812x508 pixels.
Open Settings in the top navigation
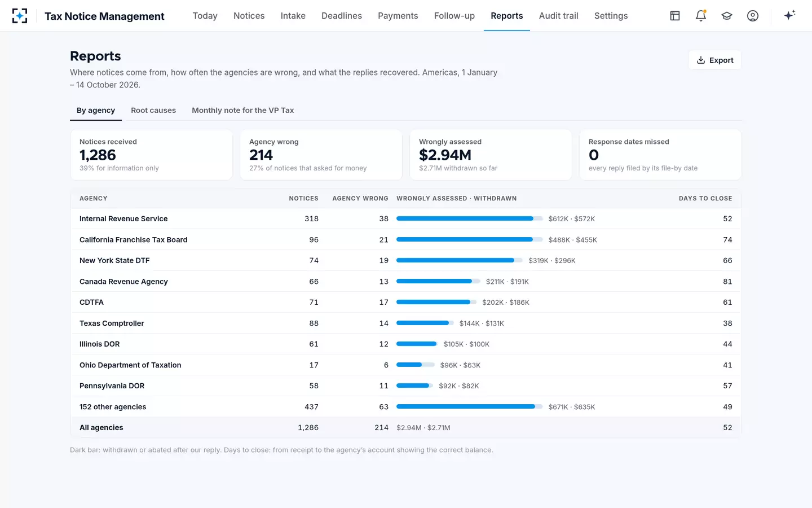611,16
